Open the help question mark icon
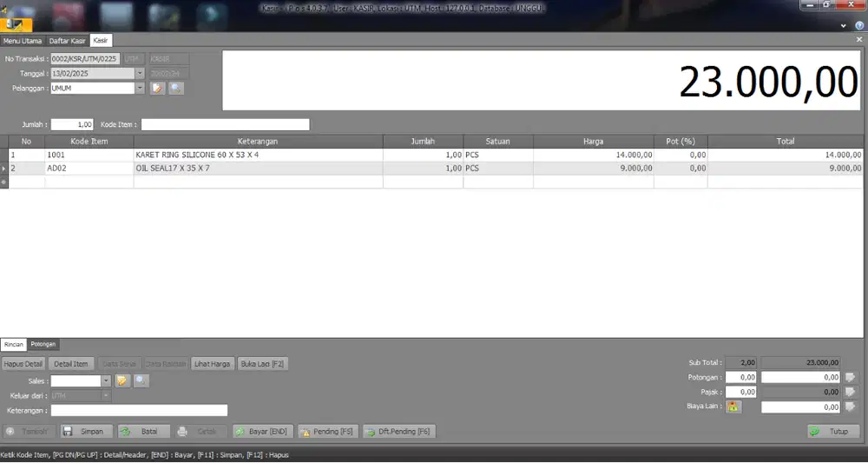Screen dimensions: 868x463 (x=859, y=26)
